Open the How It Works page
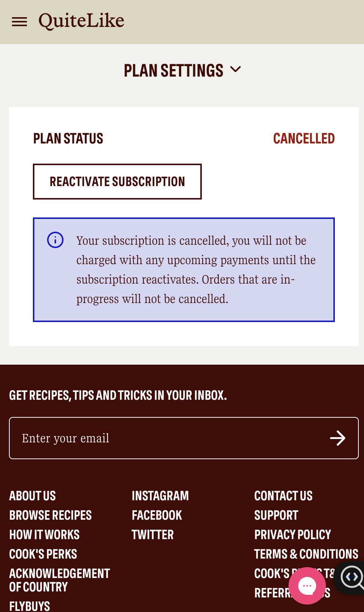The height and width of the screenshot is (612, 364). (44, 535)
